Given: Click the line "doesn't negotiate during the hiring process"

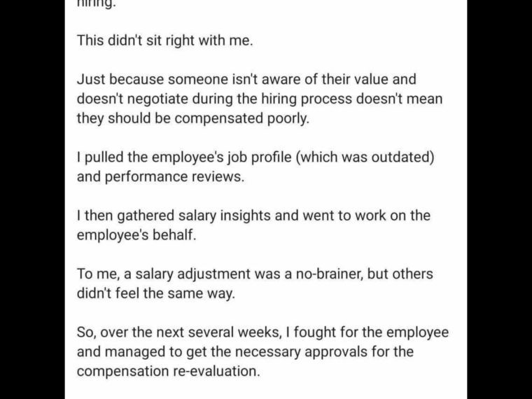Looking at the screenshot, I should [x=260, y=99].
